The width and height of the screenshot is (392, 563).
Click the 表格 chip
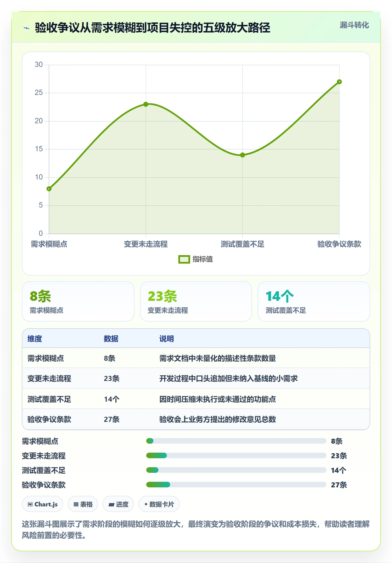click(x=83, y=504)
